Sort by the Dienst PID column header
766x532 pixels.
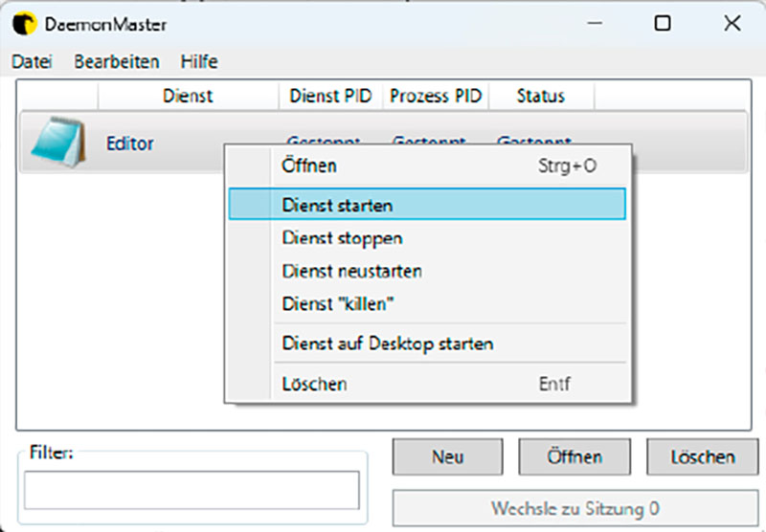[x=330, y=96]
